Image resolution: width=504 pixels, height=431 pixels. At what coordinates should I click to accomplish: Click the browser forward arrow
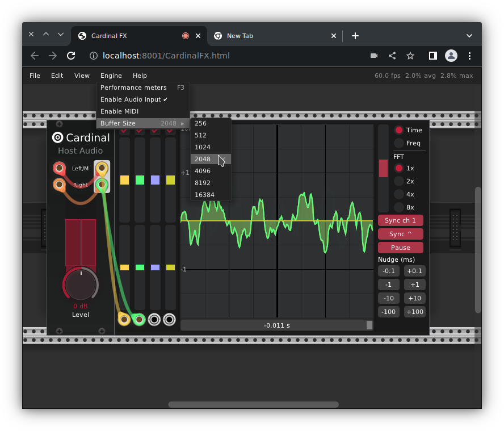[x=53, y=56]
